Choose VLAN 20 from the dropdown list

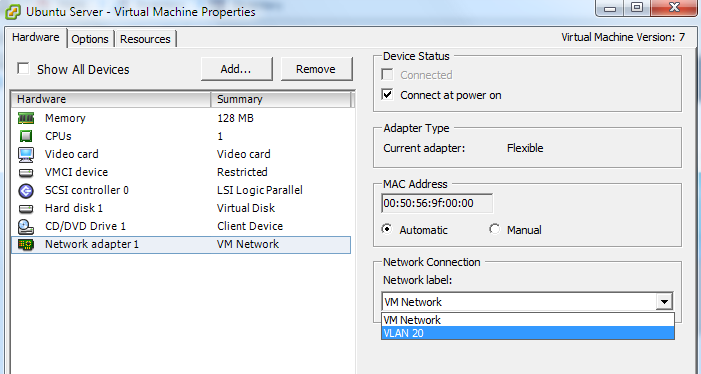[x=528, y=333]
